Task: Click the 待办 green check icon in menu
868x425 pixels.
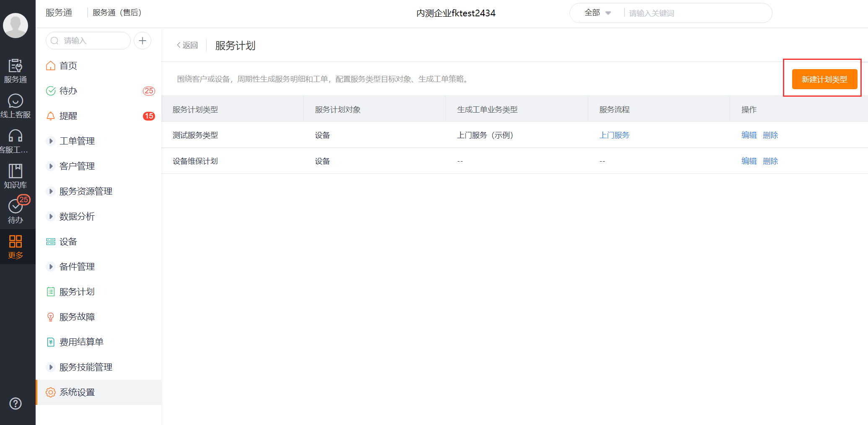Action: coord(51,91)
